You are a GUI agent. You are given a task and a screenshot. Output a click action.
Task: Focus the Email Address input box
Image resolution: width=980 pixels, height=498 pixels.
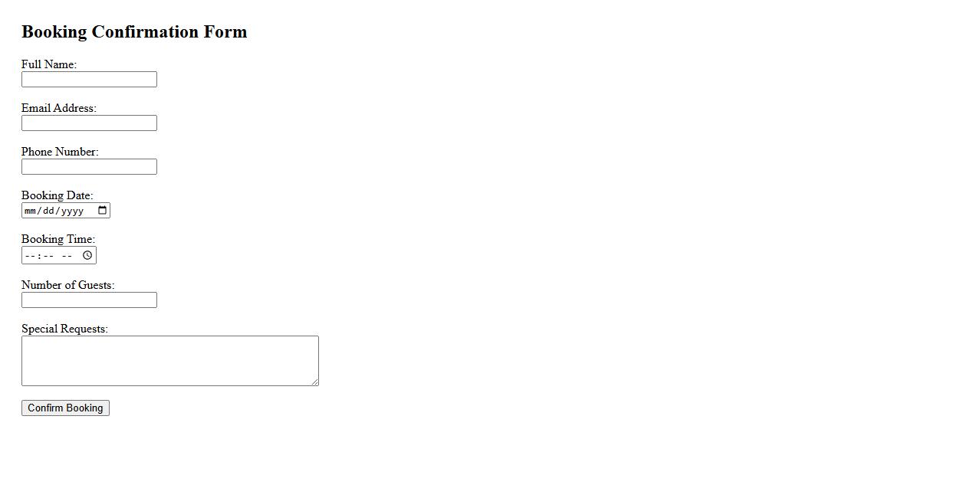point(89,123)
